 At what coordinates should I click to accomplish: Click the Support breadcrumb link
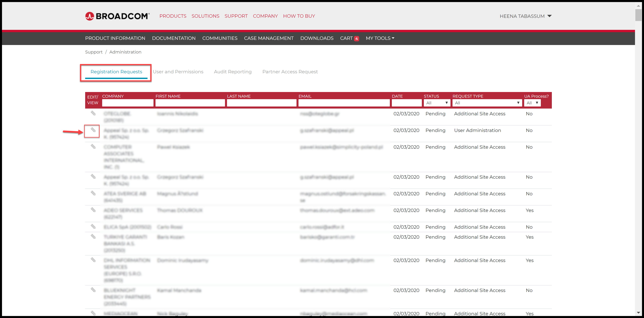pos(94,52)
